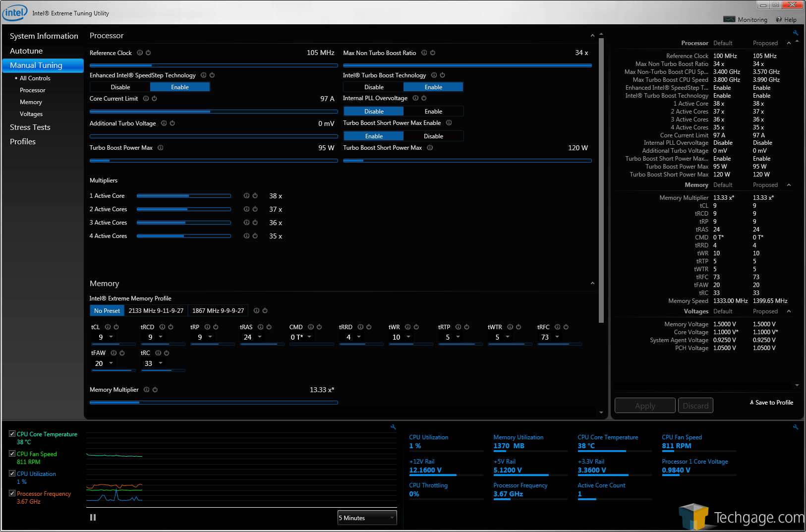806x532 pixels.
Task: Click the tCL info icon
Action: (x=108, y=327)
